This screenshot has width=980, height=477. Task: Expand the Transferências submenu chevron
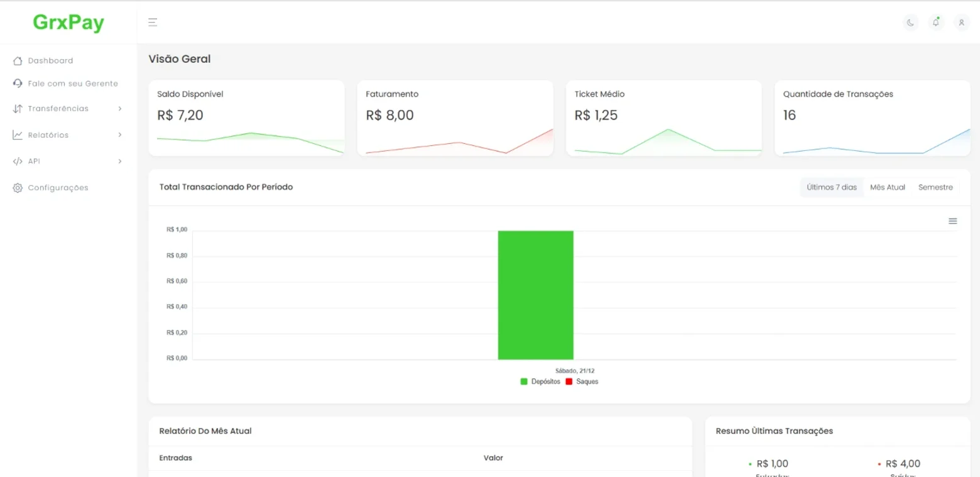coord(120,109)
